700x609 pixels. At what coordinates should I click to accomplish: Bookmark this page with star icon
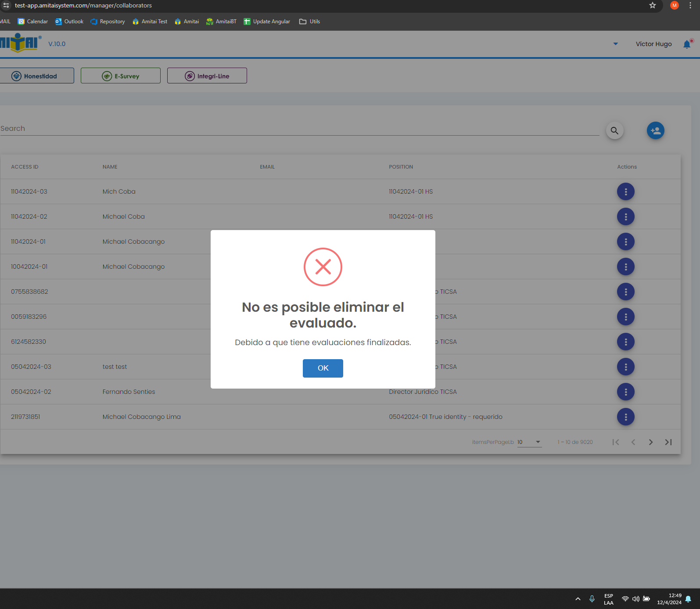click(x=653, y=5)
